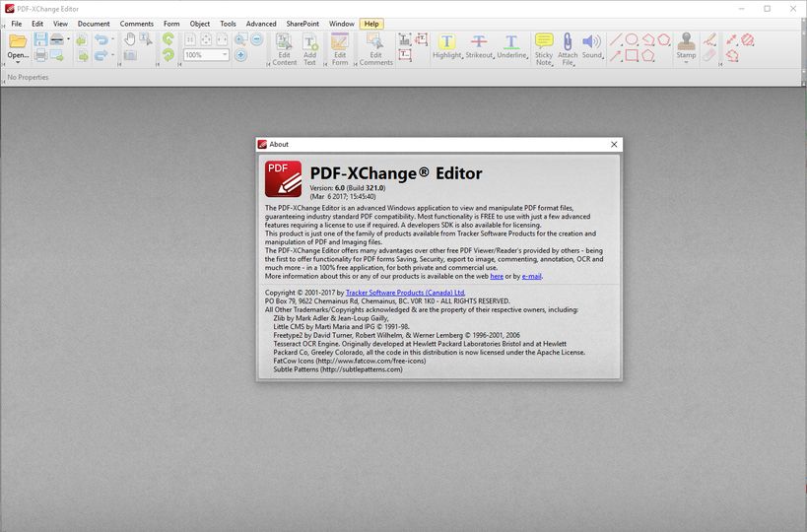Expand the Scan dropdown arrow
Image resolution: width=807 pixels, height=532 pixels.
pos(68,39)
